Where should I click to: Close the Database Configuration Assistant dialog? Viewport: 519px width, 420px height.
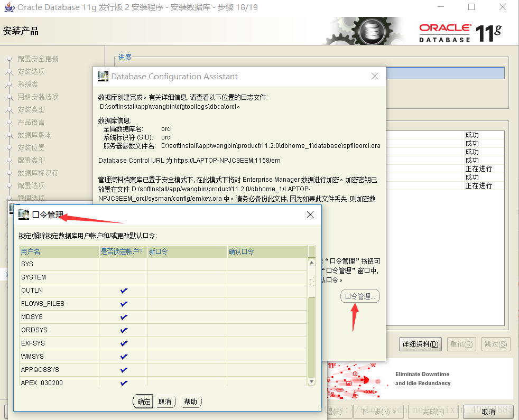(375, 76)
